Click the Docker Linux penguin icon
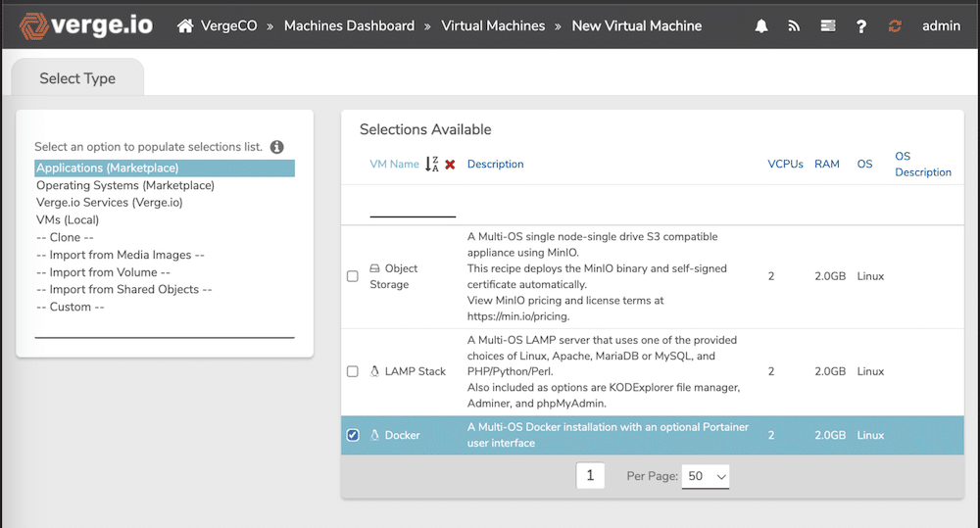This screenshot has height=528, width=980. click(374, 435)
